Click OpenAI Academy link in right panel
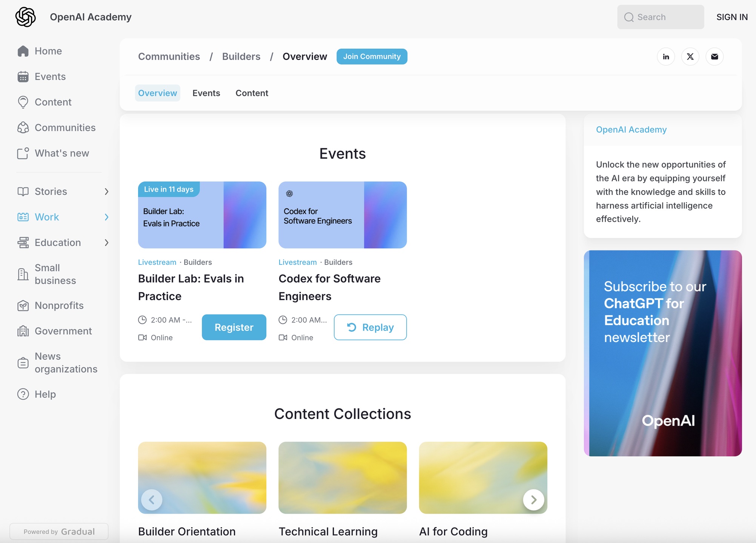The width and height of the screenshot is (756, 543). coord(632,130)
